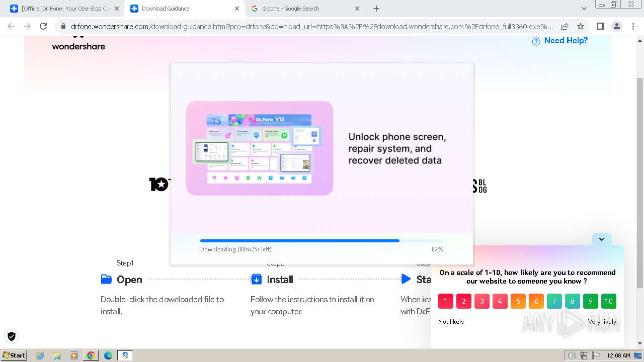Click the network tray icon
644x362 pixels.
point(584,355)
